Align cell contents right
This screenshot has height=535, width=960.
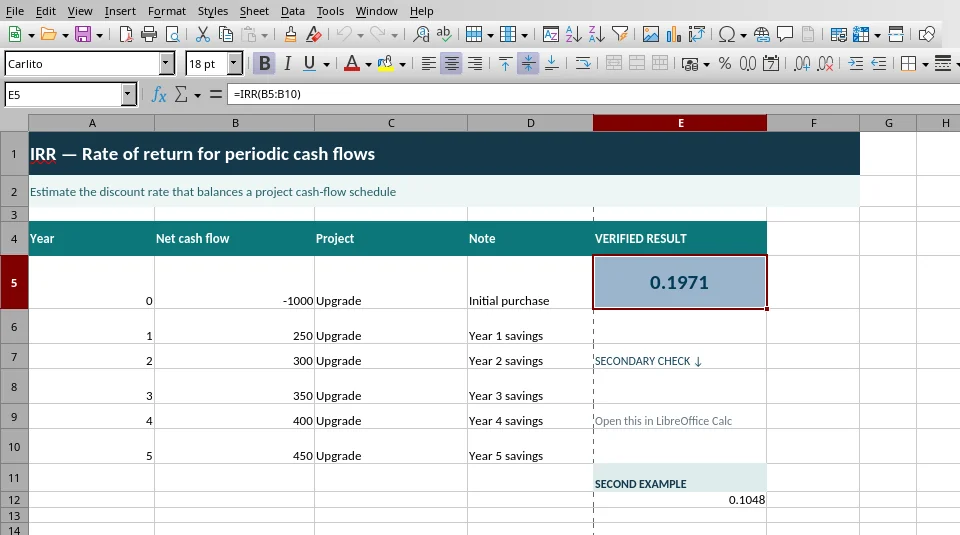474,64
